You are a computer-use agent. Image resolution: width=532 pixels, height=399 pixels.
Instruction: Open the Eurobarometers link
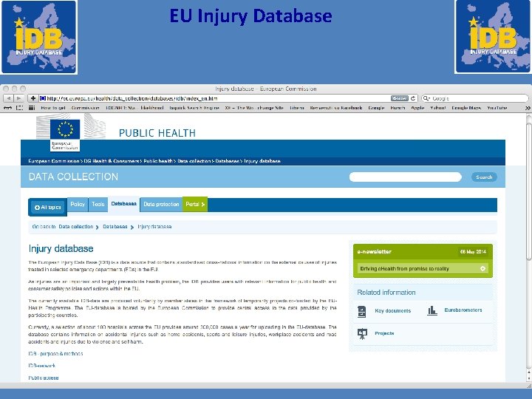tap(463, 310)
